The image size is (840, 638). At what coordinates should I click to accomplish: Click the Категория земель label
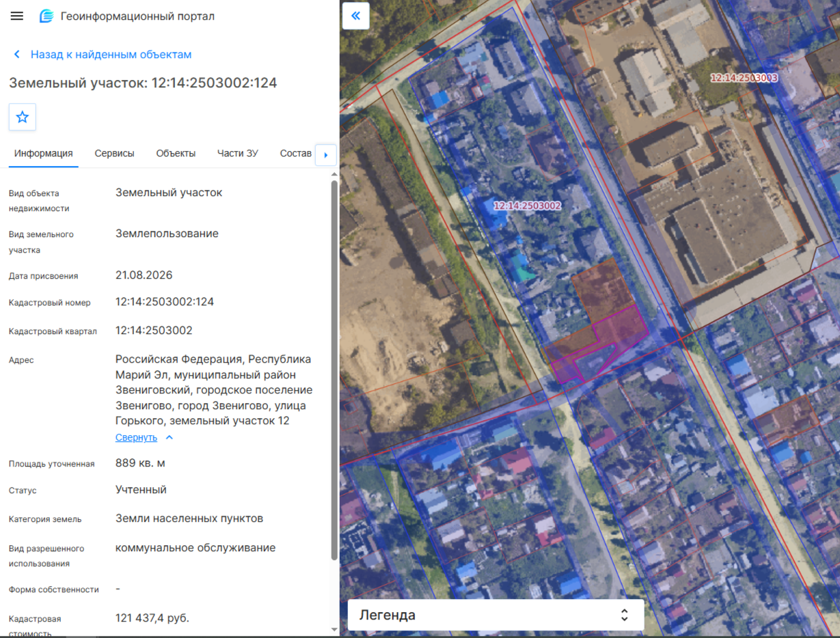(45, 519)
